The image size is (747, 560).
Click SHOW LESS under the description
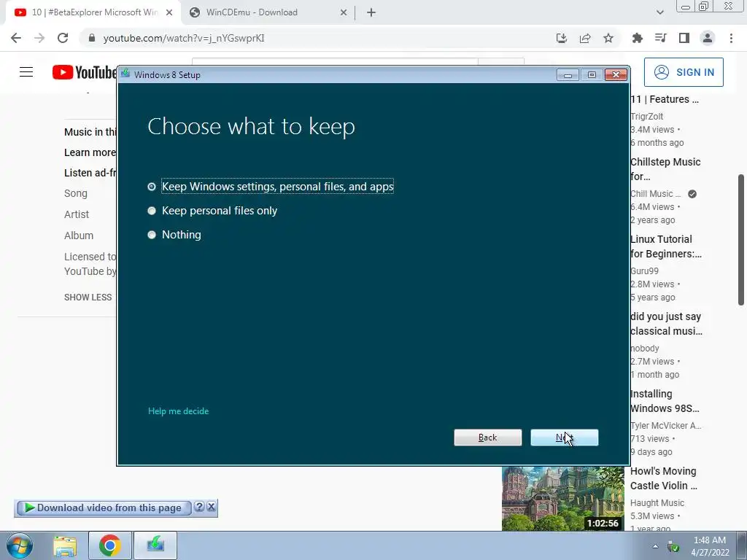pyautogui.click(x=88, y=297)
